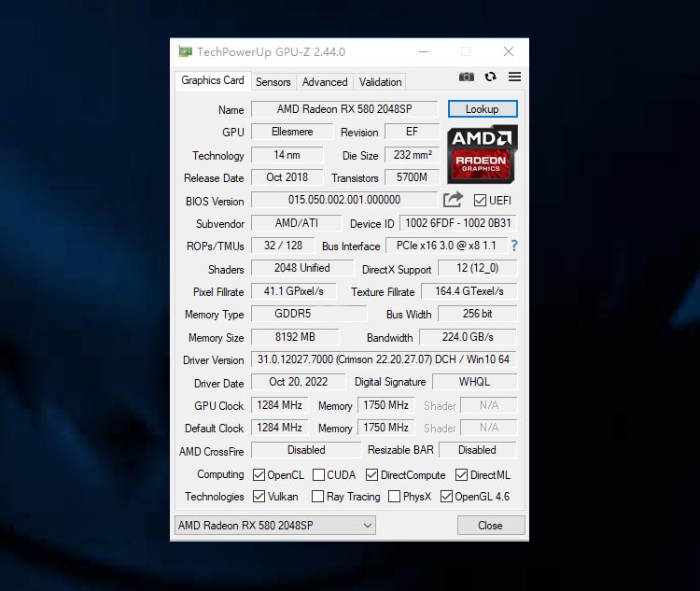Toggle the UEFI checkbox
The width and height of the screenshot is (700, 591).
click(x=480, y=200)
